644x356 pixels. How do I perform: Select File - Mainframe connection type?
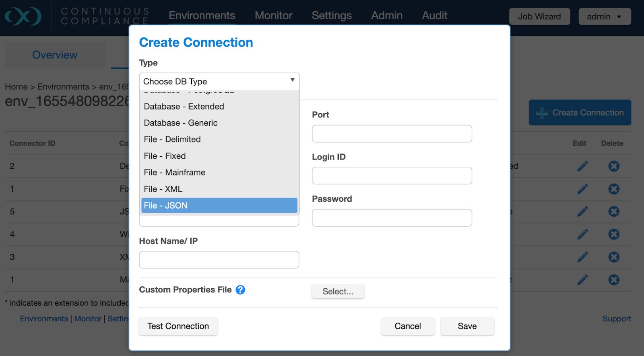coord(175,172)
